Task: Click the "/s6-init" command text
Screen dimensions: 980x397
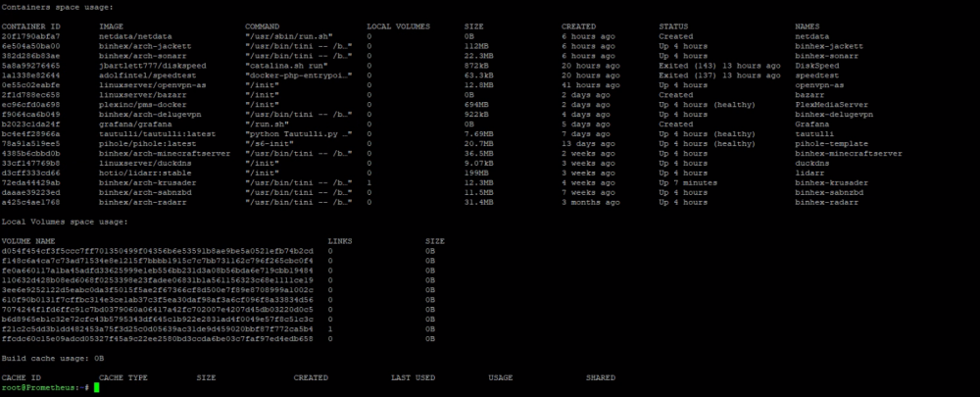Action: pos(269,144)
